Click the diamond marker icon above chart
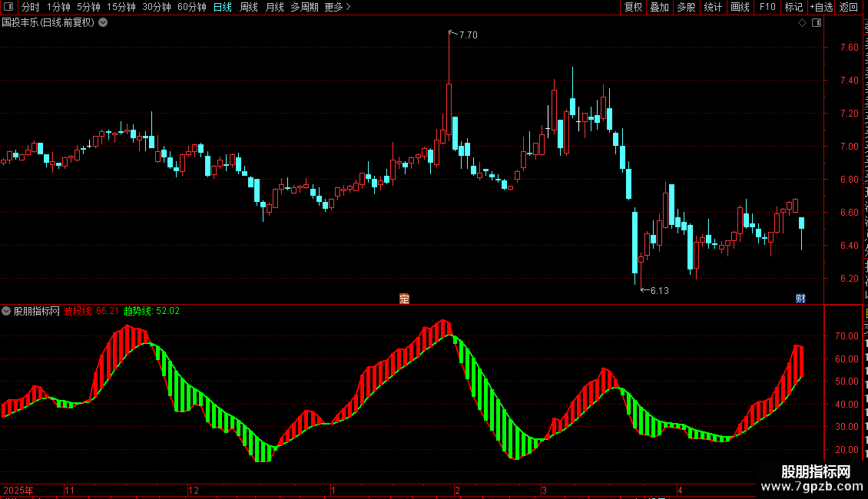This screenshot has height=499, width=868. click(x=802, y=23)
